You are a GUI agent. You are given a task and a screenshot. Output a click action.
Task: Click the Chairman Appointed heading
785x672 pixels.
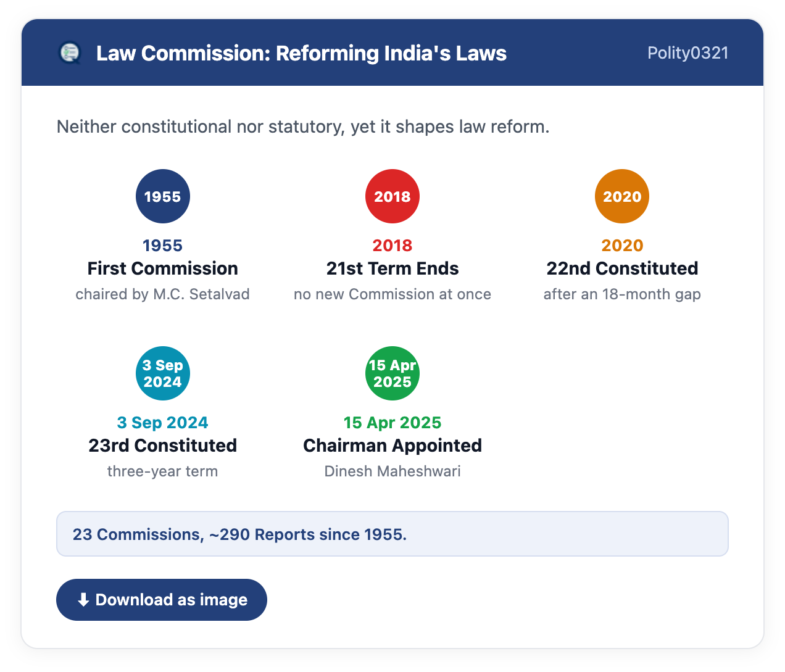click(392, 446)
